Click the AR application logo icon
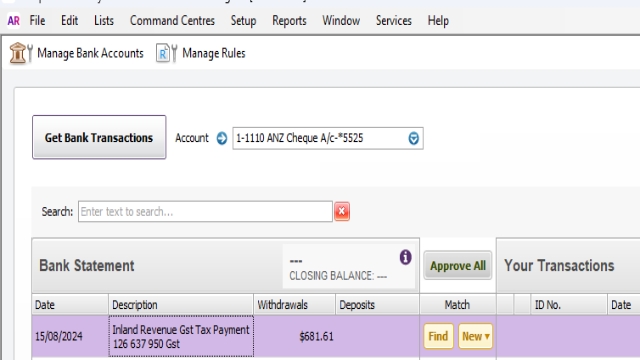This screenshot has width=640, height=360. coord(13,20)
